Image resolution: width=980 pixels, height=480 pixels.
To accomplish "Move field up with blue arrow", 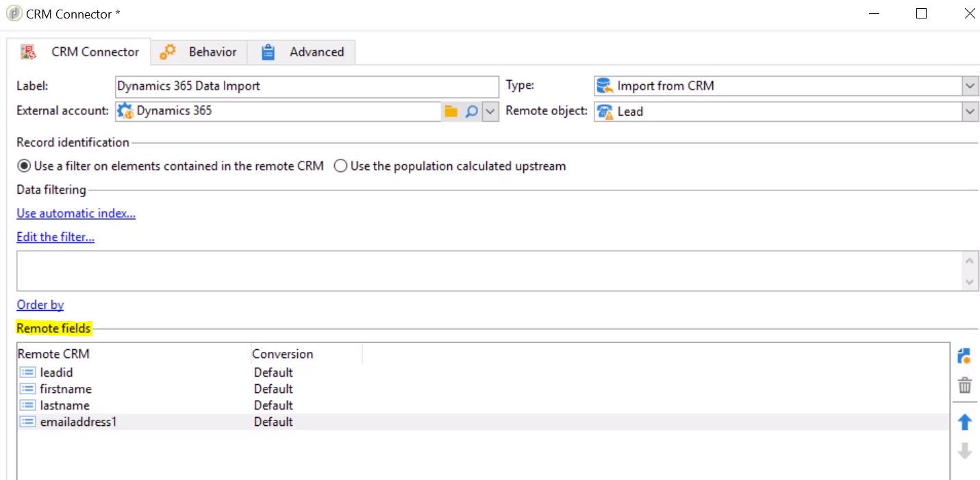I will tap(964, 422).
